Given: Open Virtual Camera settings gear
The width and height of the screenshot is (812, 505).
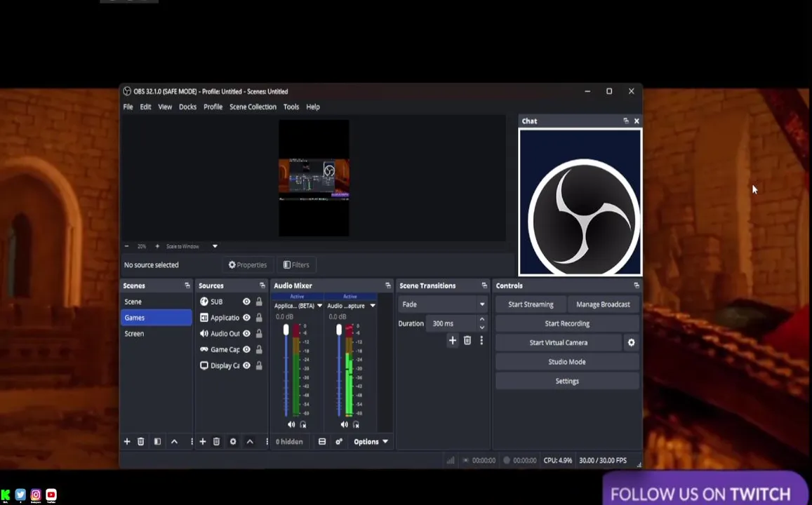Looking at the screenshot, I should 631,342.
